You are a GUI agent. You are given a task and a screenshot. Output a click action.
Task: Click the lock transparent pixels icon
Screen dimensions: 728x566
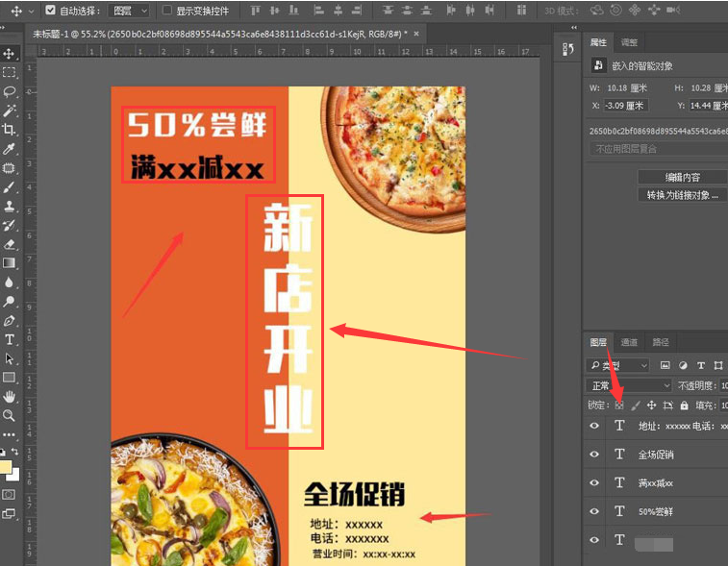(619, 406)
